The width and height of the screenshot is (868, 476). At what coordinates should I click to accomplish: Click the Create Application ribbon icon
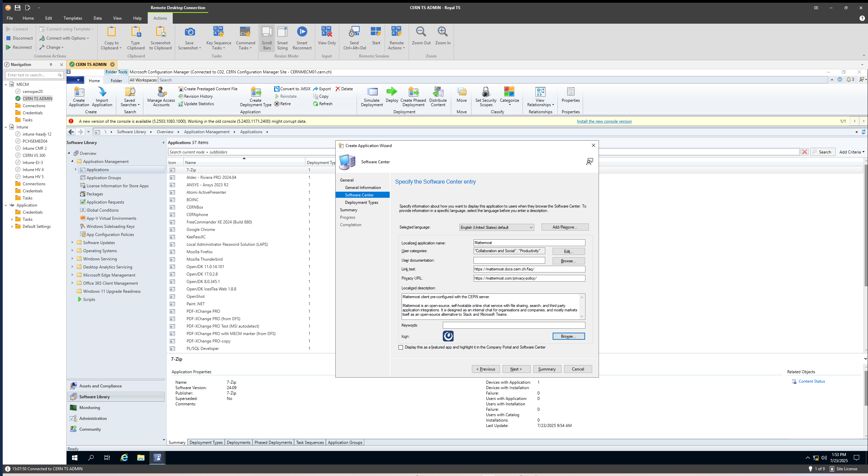pyautogui.click(x=79, y=97)
